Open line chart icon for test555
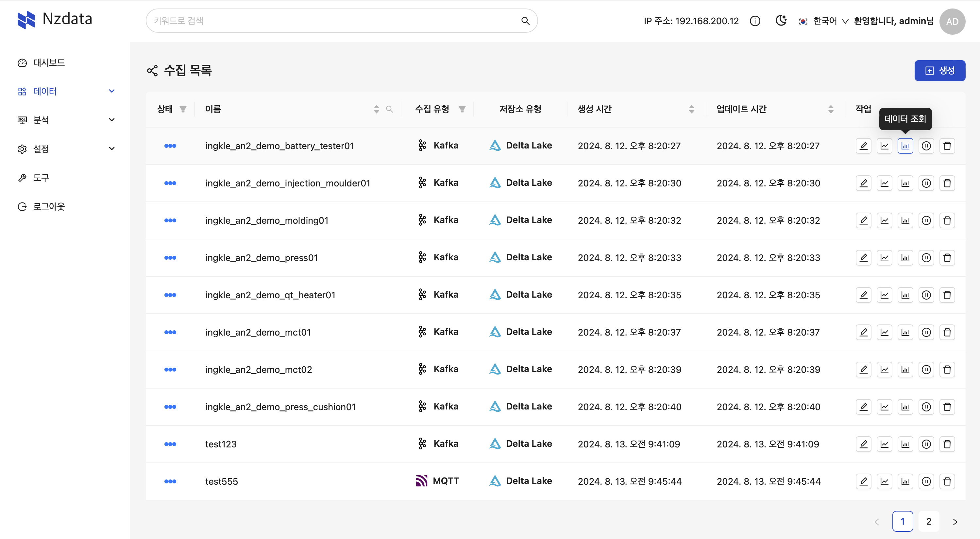 coord(885,481)
